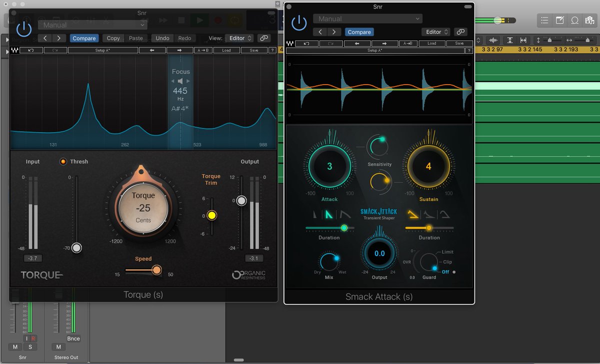Open the Manual preset dropdown in Torque
Image resolution: width=600 pixels, height=364 pixels.
pyautogui.click(x=92, y=25)
